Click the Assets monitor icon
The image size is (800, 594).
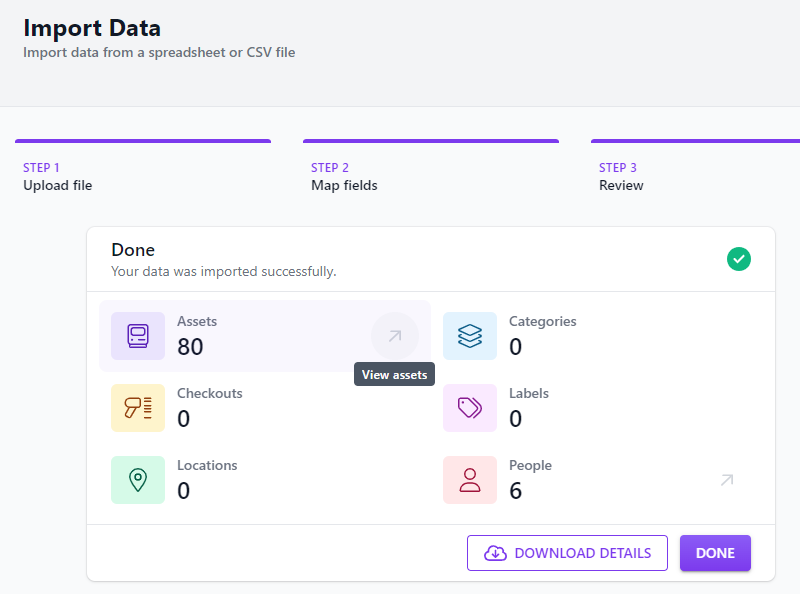pyautogui.click(x=138, y=336)
